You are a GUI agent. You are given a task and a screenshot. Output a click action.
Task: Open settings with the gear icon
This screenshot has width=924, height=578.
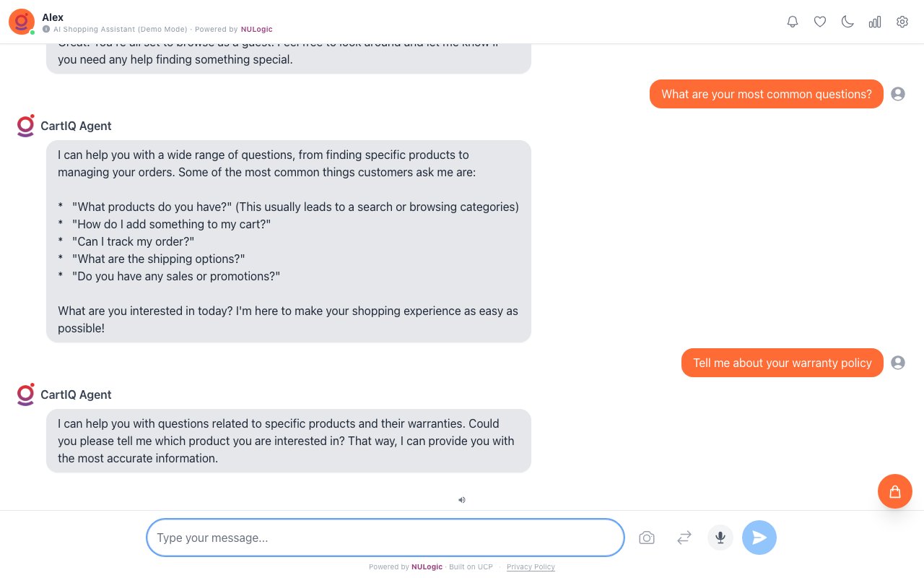902,22
